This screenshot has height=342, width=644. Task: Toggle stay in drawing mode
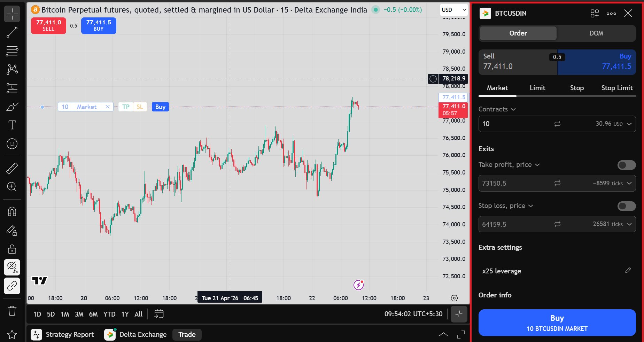[x=12, y=230]
